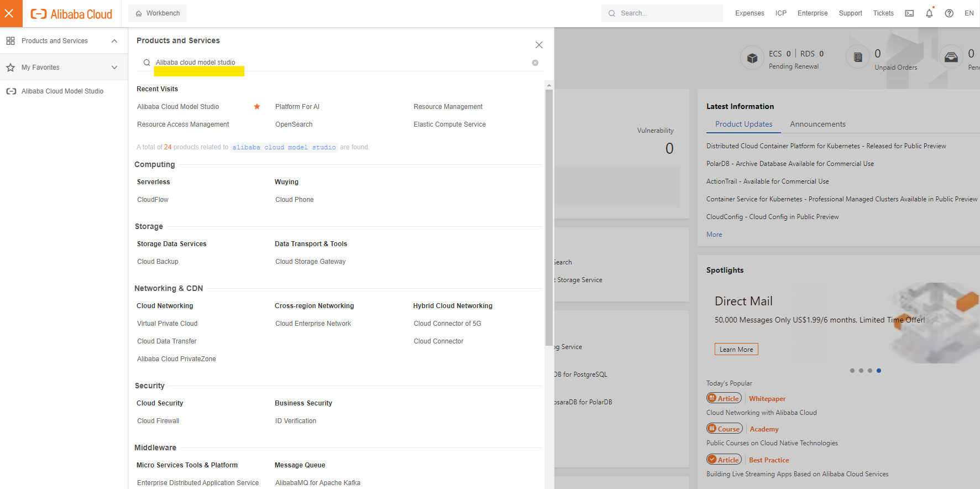Viewport: 980px width, 489px height.
Task: Open the help question mark icon
Action: 949,13
